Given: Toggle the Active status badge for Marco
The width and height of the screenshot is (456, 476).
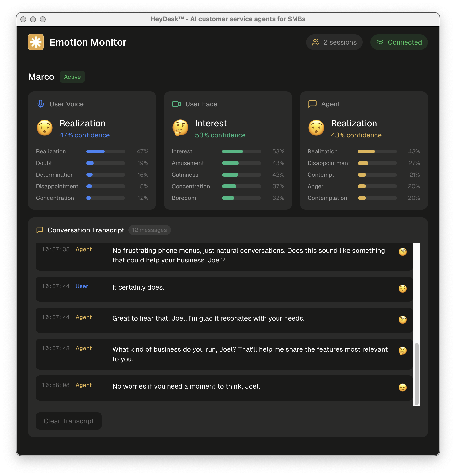Looking at the screenshot, I should tap(72, 77).
